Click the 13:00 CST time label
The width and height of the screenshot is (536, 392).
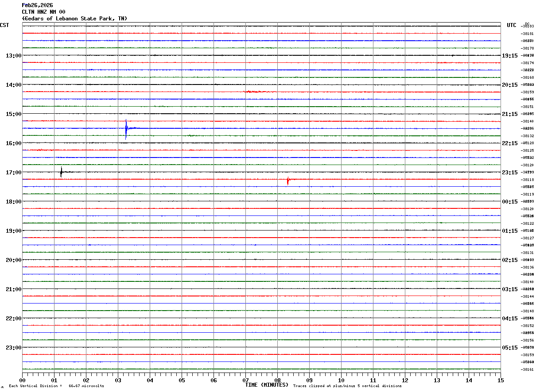(13, 56)
